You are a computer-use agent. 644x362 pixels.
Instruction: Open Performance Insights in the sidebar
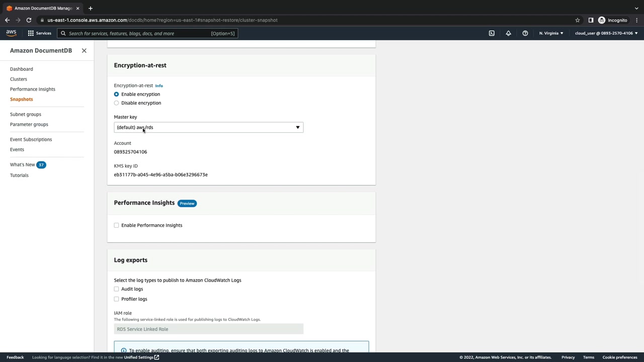click(33, 89)
